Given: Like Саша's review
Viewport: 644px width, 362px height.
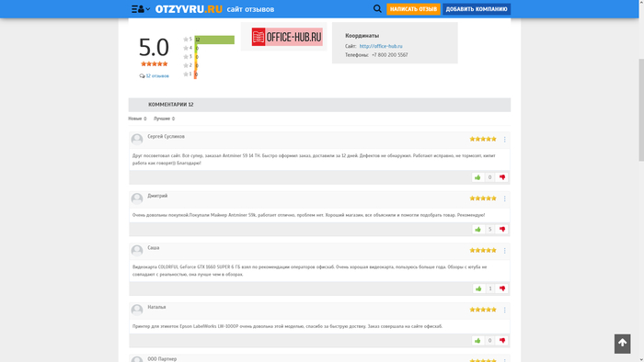Looking at the screenshot, I should 478,288.
